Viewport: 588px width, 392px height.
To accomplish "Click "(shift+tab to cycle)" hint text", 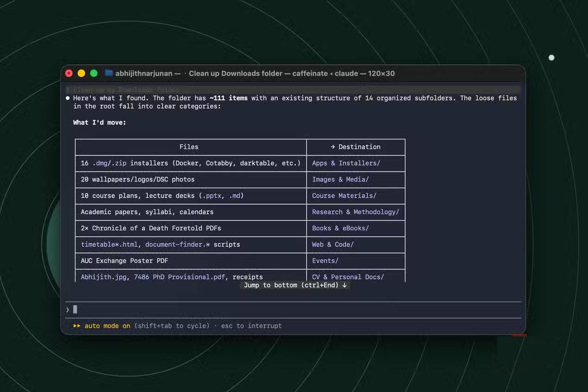I will pos(172,326).
